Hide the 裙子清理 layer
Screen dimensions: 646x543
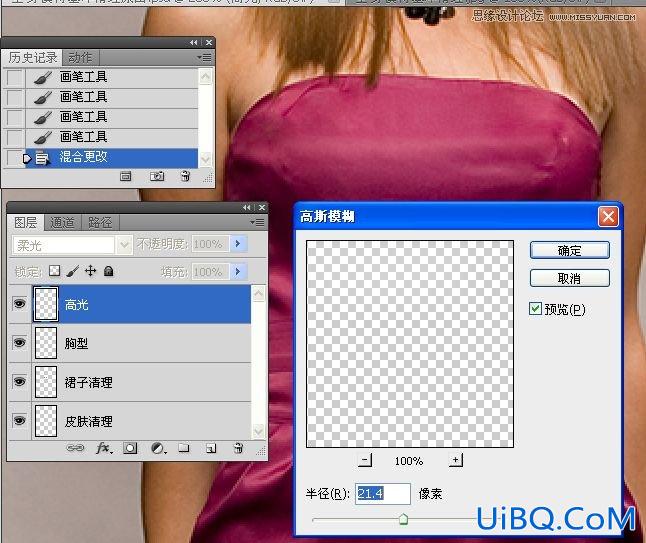[x=19, y=382]
